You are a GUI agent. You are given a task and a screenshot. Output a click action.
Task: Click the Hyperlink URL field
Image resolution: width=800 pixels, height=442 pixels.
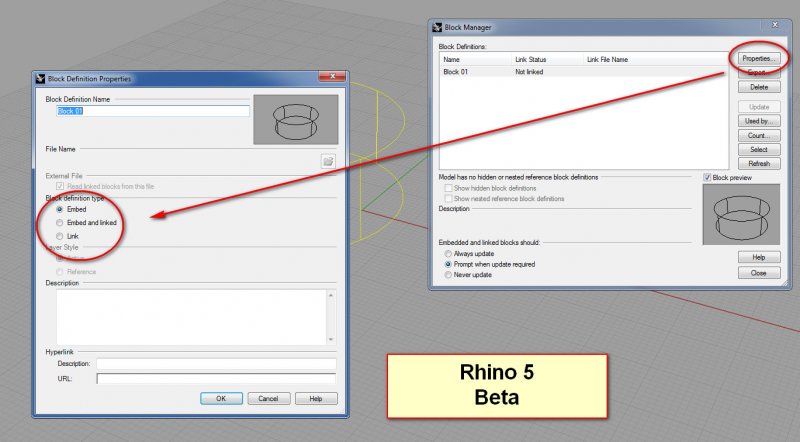[x=216, y=379]
